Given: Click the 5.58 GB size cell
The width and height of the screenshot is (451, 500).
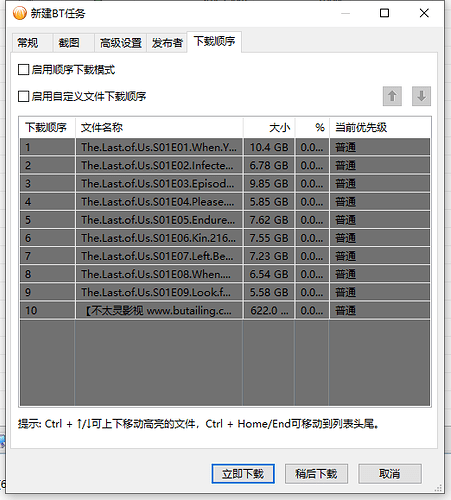Looking at the screenshot, I should (x=269, y=292).
